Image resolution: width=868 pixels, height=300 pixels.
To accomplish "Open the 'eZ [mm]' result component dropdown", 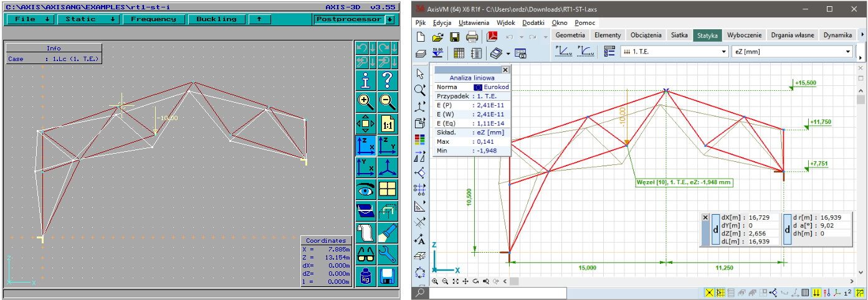I will click(791, 52).
